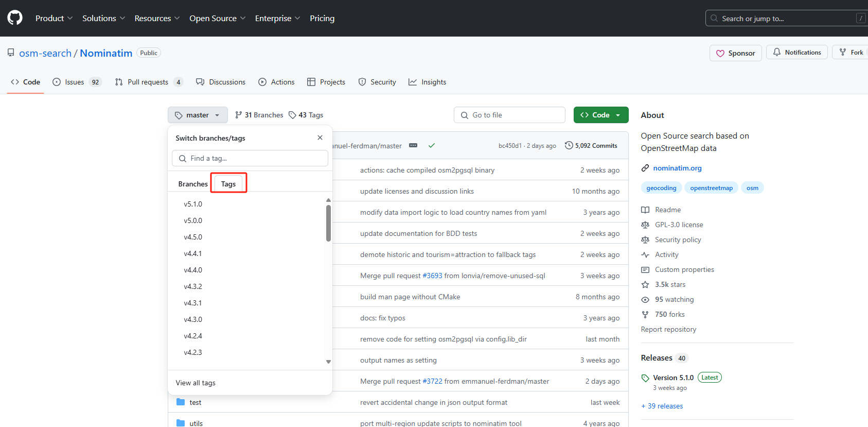The image size is (868, 427).
Task: Click the link icon beside nominatim.org
Action: (645, 168)
